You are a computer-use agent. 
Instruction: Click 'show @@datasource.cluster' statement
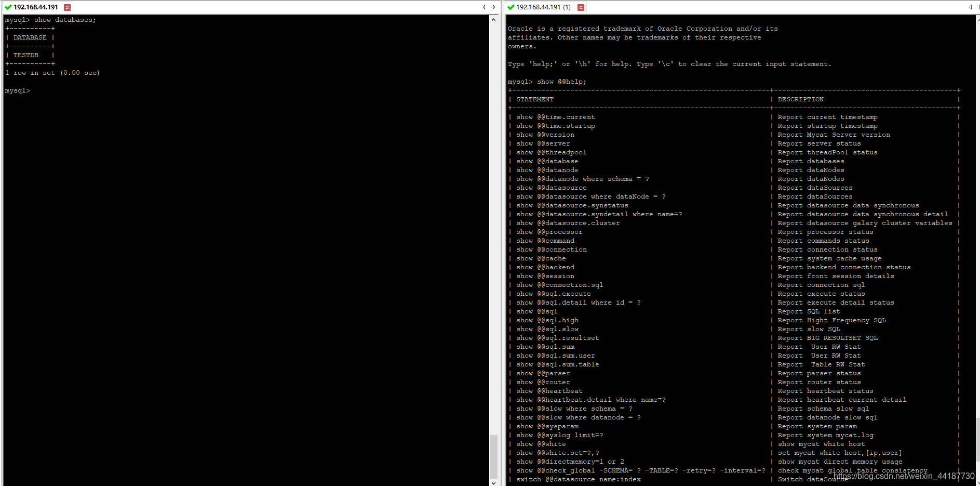tap(568, 223)
